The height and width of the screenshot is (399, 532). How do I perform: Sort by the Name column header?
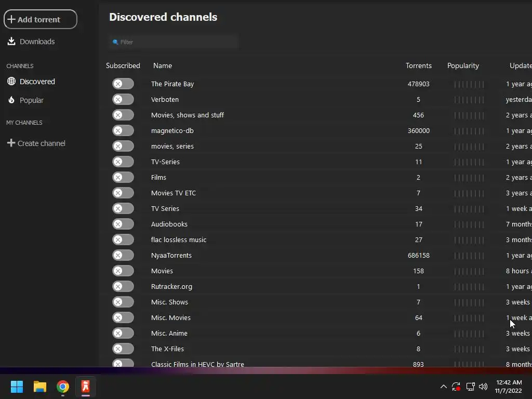point(163,65)
